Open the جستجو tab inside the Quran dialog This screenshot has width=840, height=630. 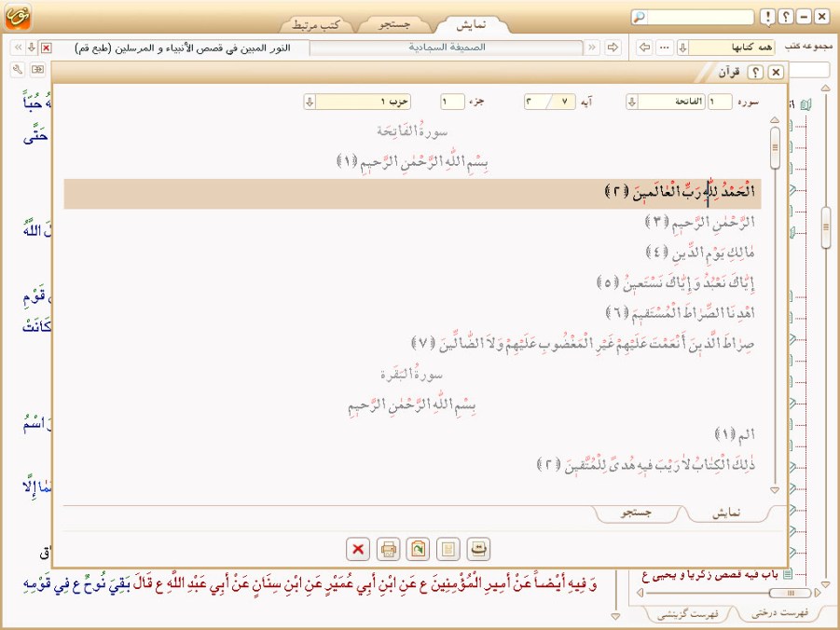pyautogui.click(x=637, y=514)
